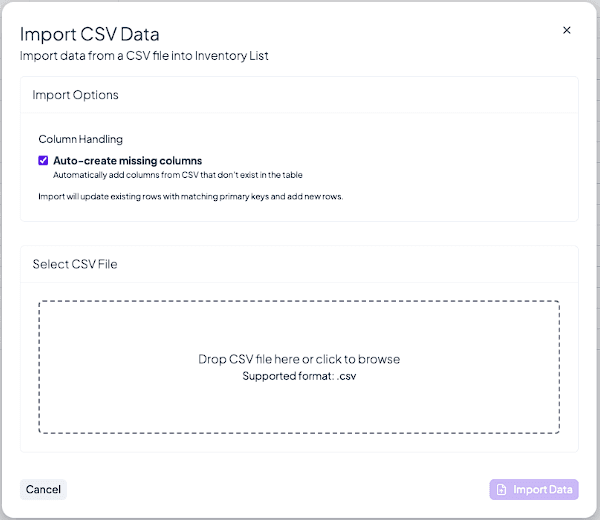
Task: Click the Inventory List import subtitle
Action: point(144,56)
